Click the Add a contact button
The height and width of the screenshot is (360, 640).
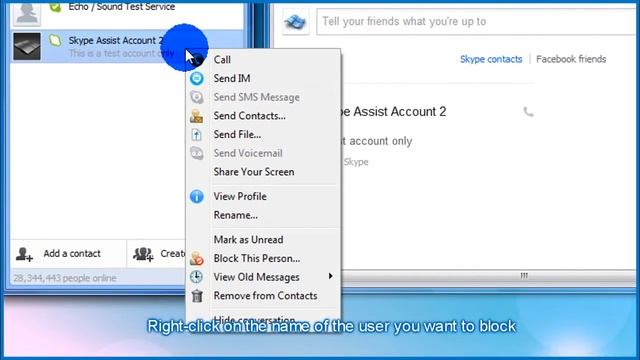pos(68,254)
